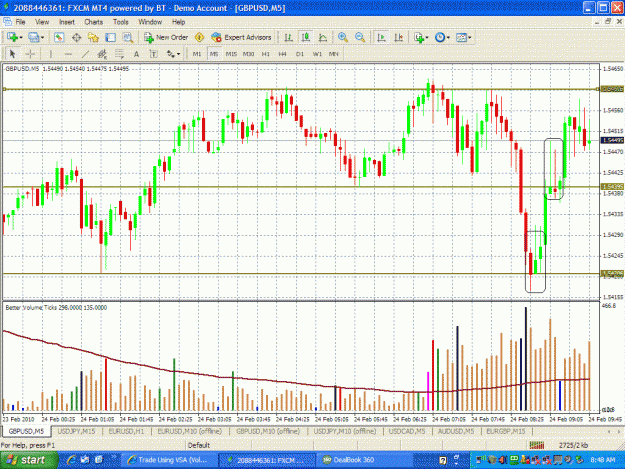
Task: Click connection status bars in status bar
Action: (x=537, y=445)
